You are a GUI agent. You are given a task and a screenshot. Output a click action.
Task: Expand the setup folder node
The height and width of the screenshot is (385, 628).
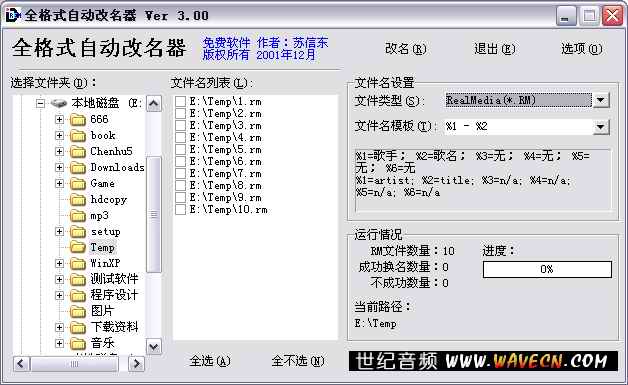point(59,232)
